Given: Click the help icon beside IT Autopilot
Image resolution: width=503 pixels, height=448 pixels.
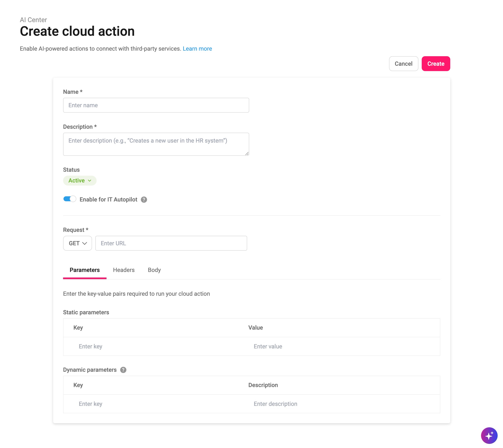Looking at the screenshot, I should (x=144, y=200).
